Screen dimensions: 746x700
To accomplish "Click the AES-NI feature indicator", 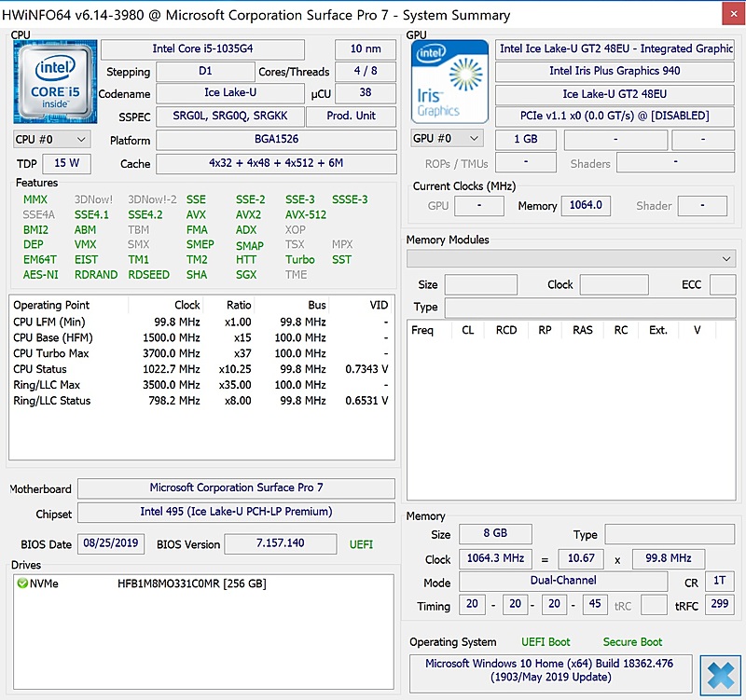I will [40, 274].
